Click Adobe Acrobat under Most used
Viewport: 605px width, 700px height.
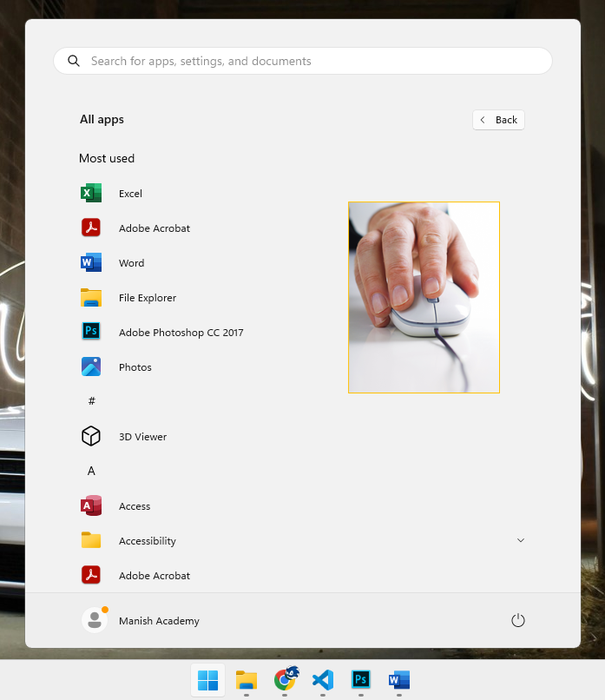[x=154, y=228]
